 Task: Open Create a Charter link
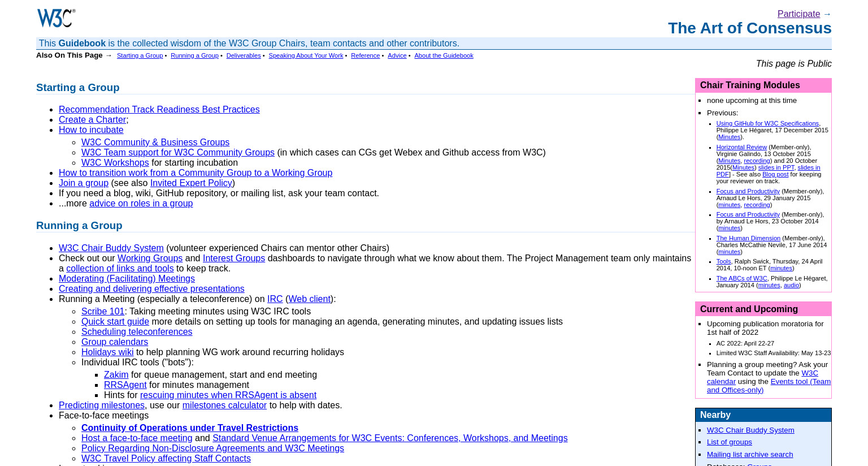(x=92, y=120)
